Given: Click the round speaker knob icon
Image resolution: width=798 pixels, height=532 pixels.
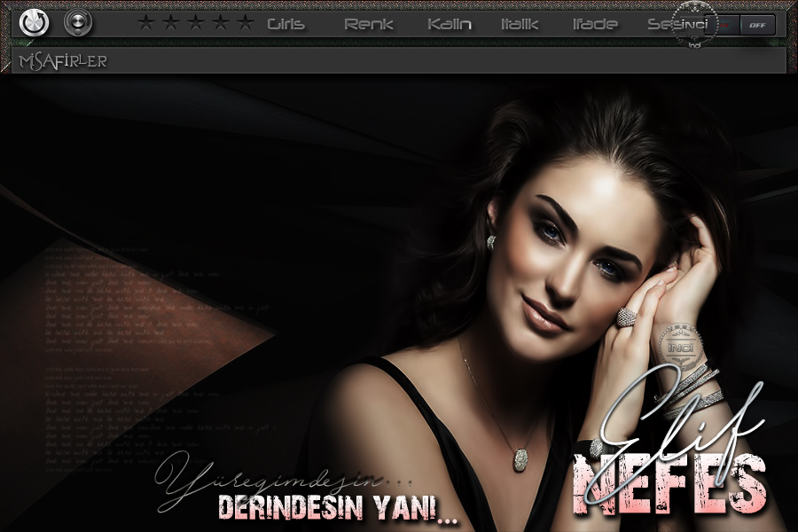Looking at the screenshot, I should 78,23.
